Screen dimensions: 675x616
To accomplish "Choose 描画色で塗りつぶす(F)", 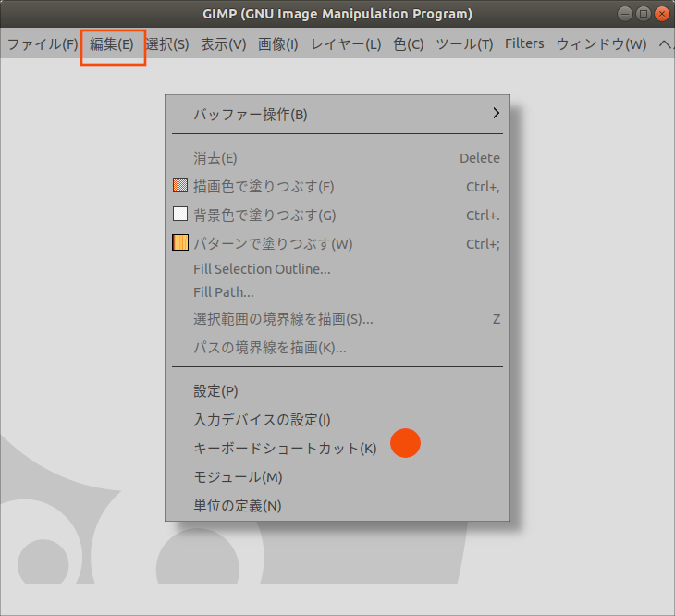I will pyautogui.click(x=337, y=187).
